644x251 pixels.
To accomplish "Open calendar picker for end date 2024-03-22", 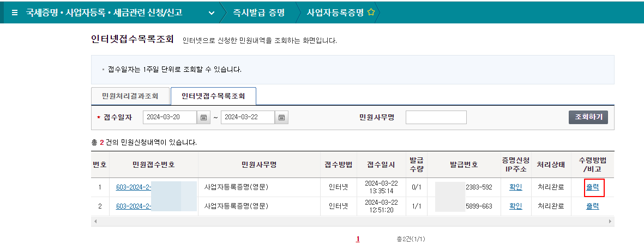I will 281,117.
